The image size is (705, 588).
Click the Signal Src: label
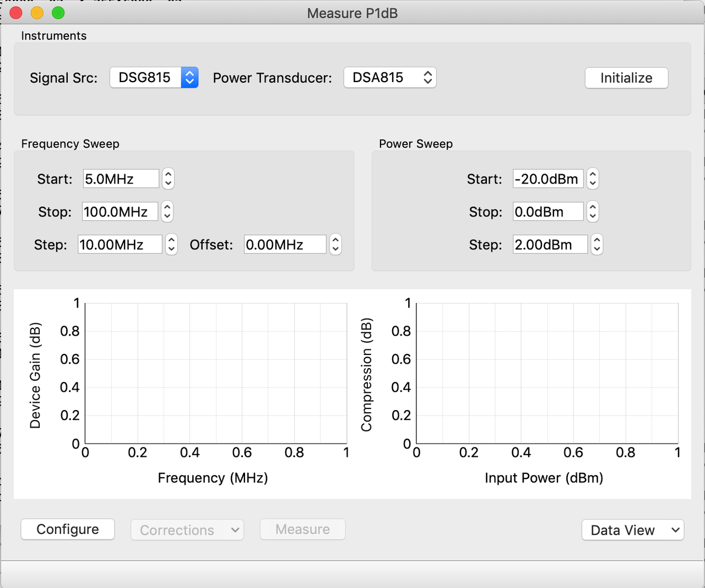click(63, 78)
